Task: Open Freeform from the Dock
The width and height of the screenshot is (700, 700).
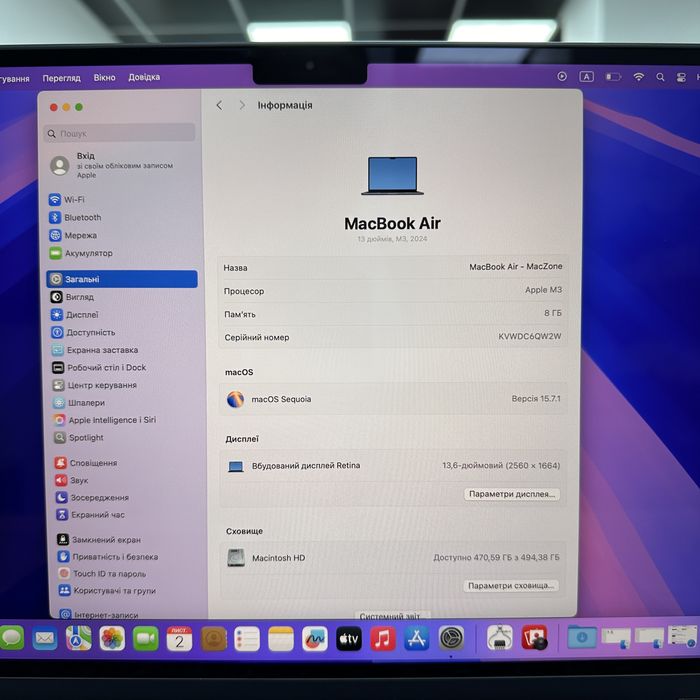Action: pyautogui.click(x=315, y=639)
